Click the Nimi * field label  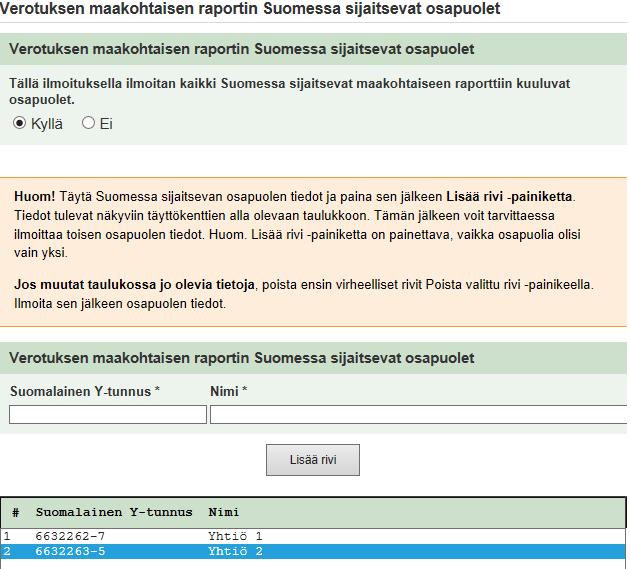point(229,391)
